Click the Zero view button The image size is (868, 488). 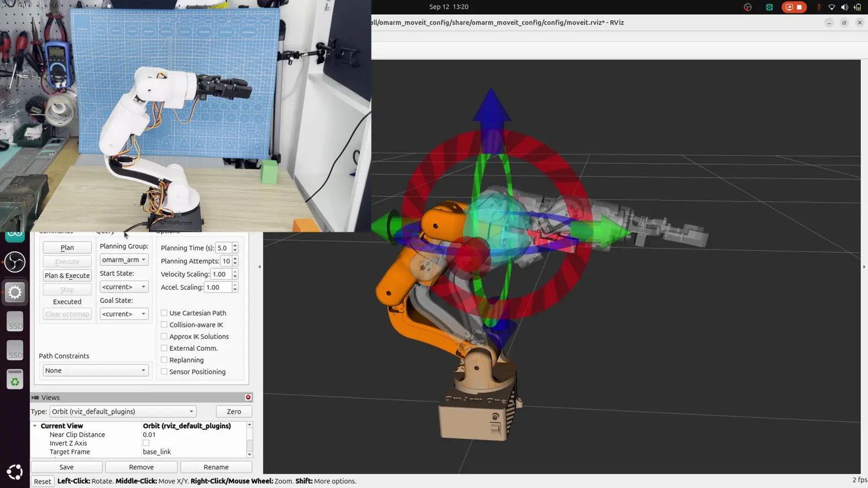234,412
